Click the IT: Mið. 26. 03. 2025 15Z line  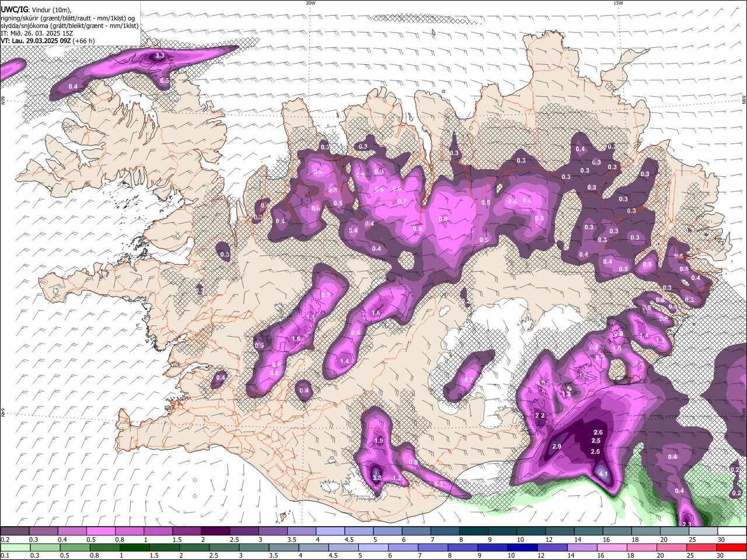[x=37, y=33]
